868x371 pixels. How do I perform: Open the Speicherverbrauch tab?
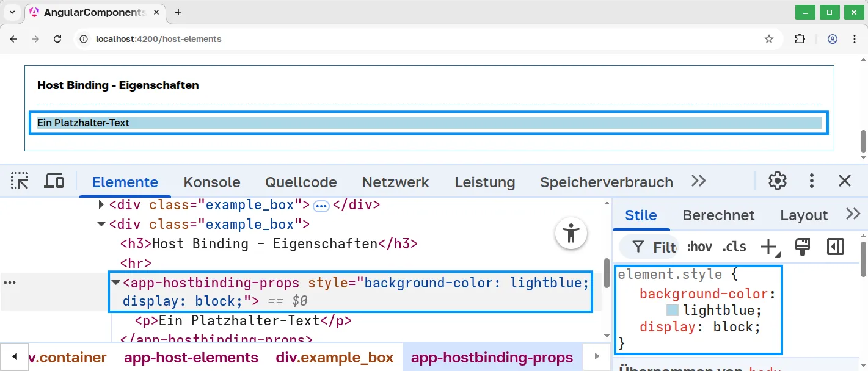607,182
